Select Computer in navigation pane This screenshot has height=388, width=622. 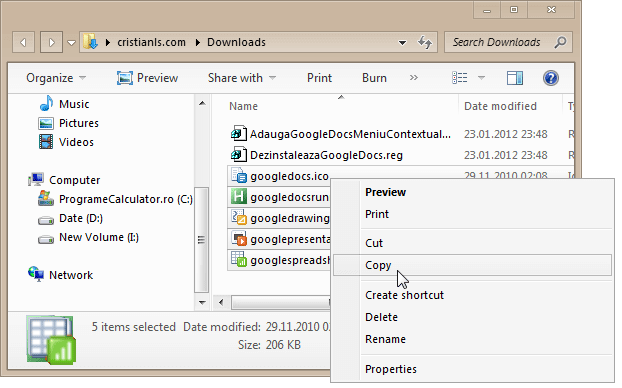pos(75,180)
